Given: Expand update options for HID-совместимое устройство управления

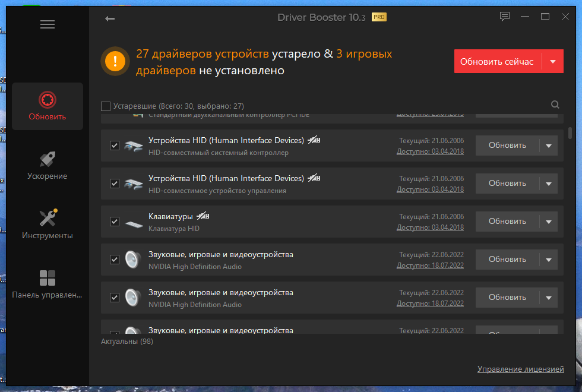Looking at the screenshot, I should [x=549, y=184].
